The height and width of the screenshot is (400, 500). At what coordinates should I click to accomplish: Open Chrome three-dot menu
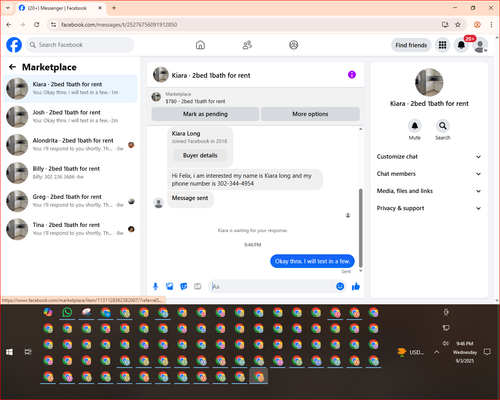(x=491, y=25)
